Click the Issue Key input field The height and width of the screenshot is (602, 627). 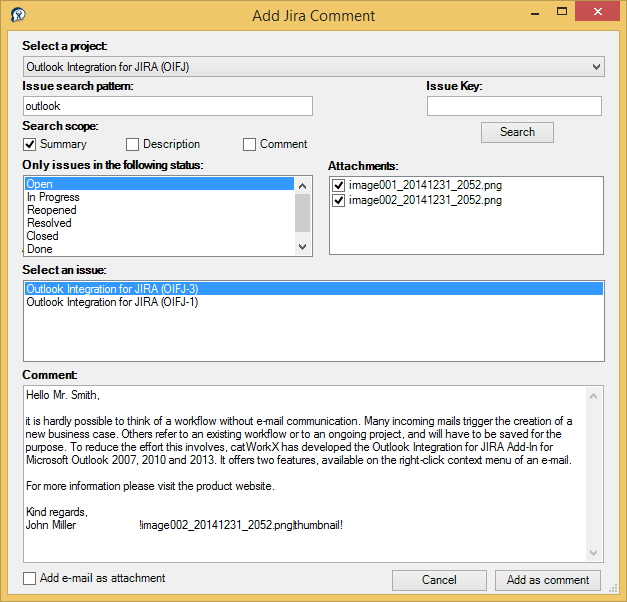(514, 106)
